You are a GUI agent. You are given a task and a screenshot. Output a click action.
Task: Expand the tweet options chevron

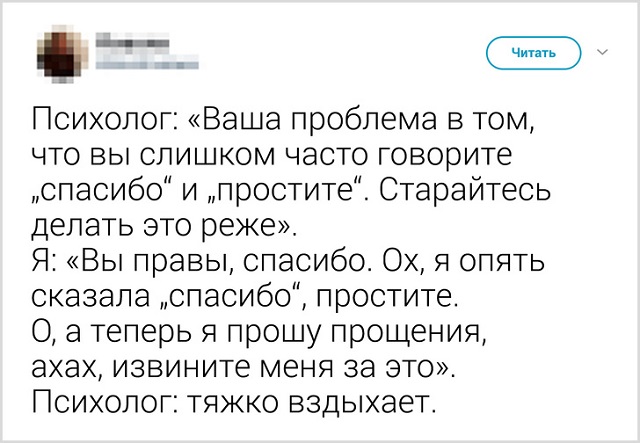pos(601,49)
